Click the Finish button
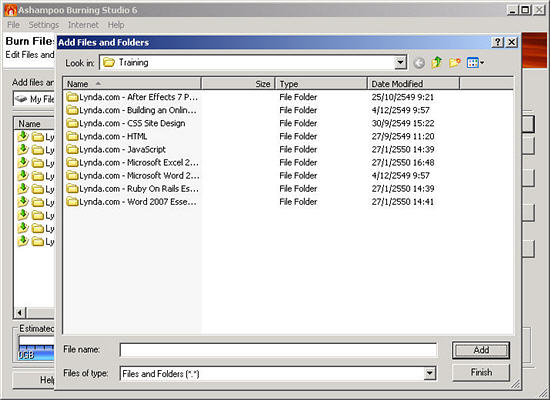This screenshot has height=400, width=550. coord(481,372)
